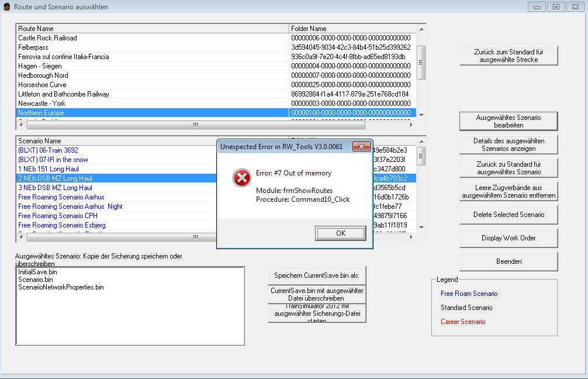
Task: Select scenario 1 NEb 151 Long Haul
Action: [116, 169]
